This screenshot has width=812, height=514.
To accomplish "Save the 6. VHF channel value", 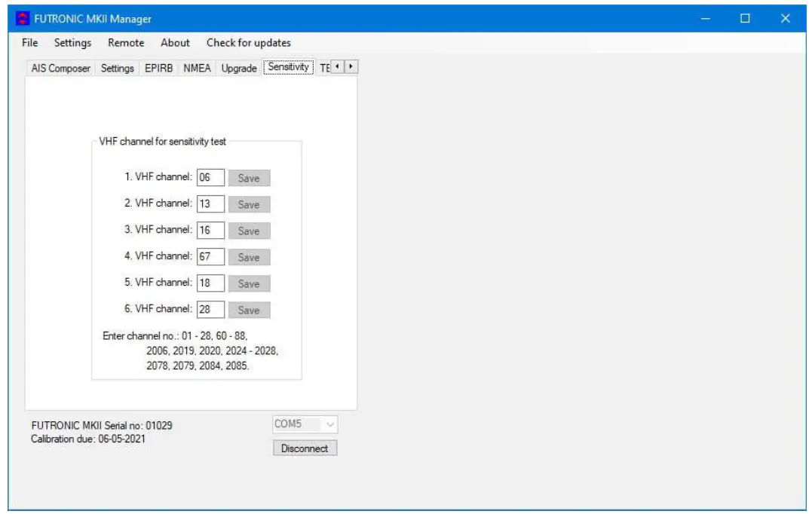I will click(x=249, y=310).
